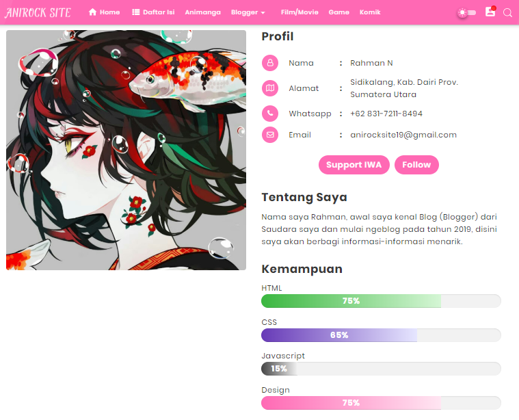Click the CSS 65% progress bar

pos(381,335)
